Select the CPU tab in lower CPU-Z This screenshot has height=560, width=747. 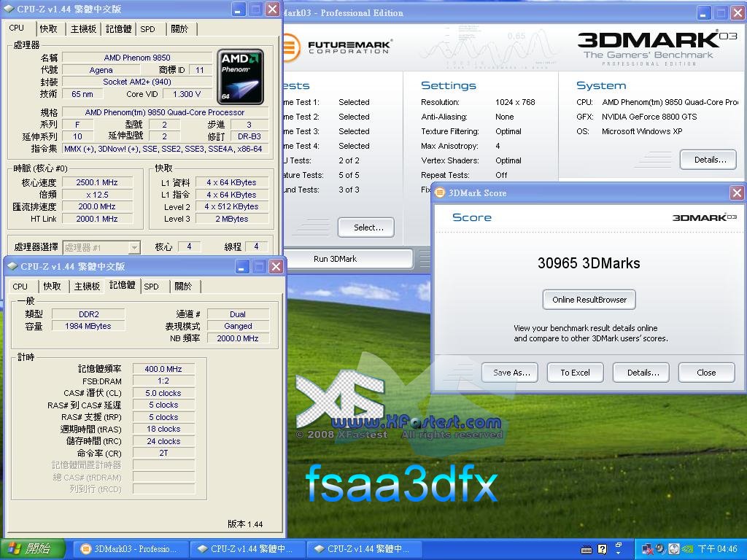20,287
